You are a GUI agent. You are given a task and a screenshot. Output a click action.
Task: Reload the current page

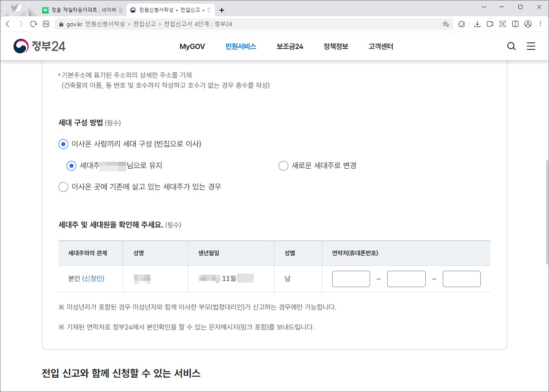pos(33,24)
